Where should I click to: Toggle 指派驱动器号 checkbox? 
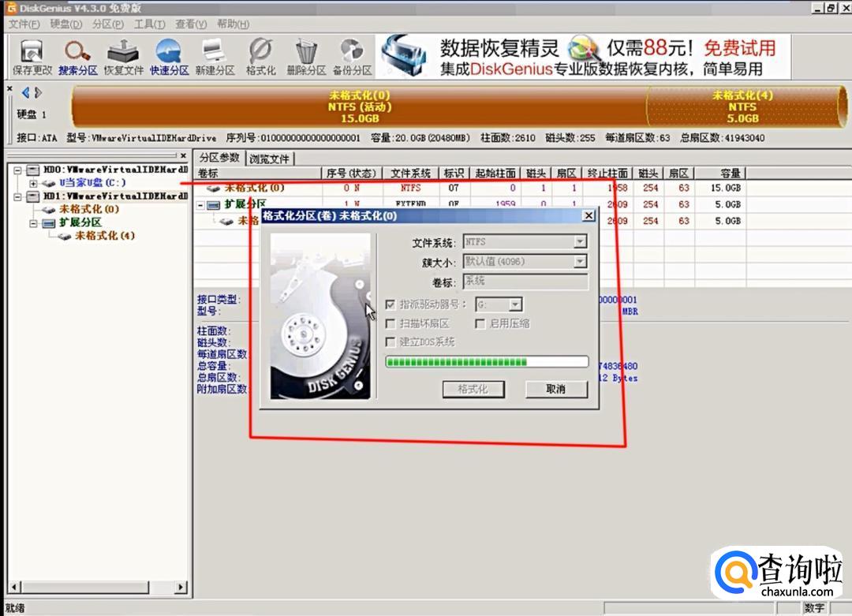click(390, 304)
